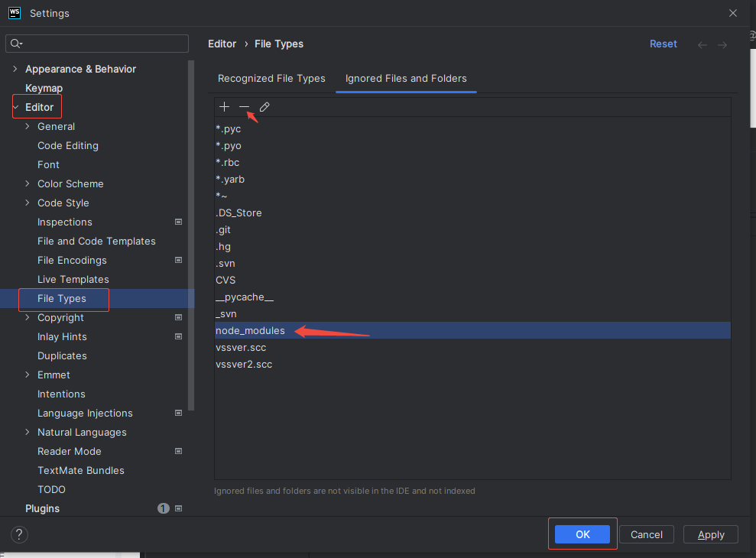The height and width of the screenshot is (558, 756).
Task: Click the edit pencil icon
Action: 264,106
